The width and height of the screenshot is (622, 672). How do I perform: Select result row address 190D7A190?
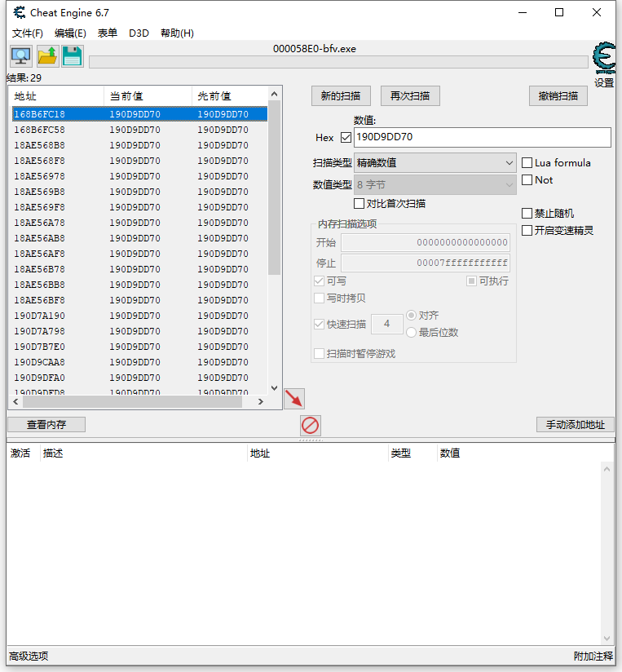[x=139, y=316]
